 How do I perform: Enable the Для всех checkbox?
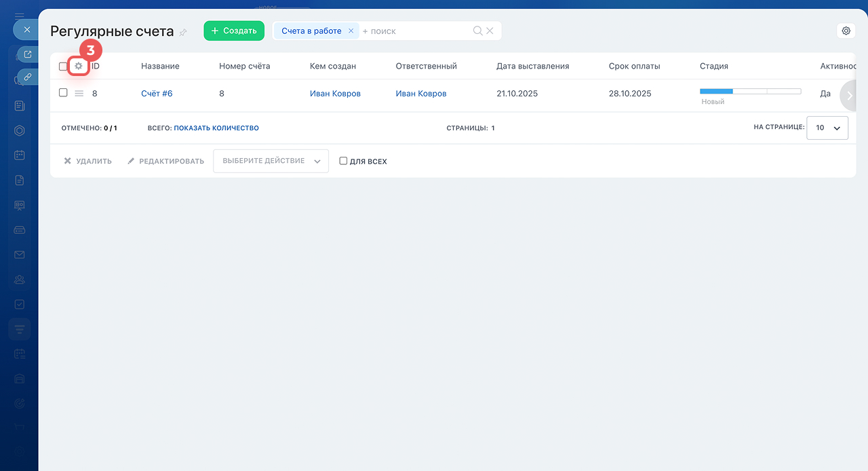343,162
